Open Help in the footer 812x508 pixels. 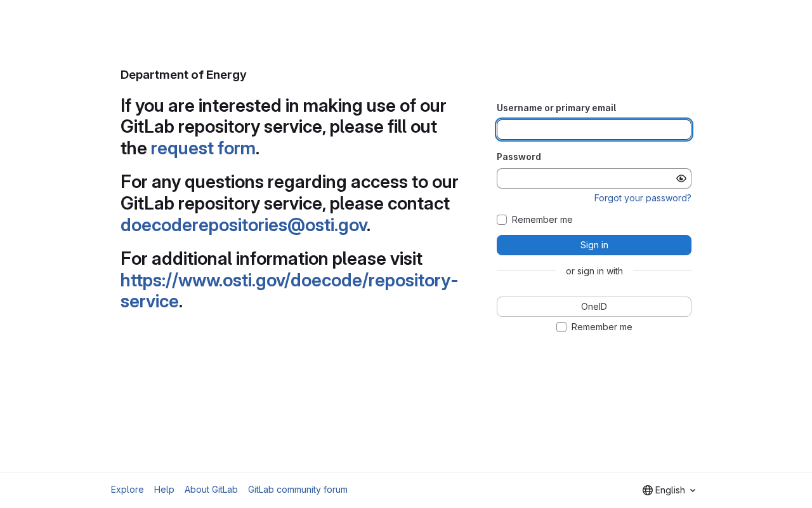(x=164, y=490)
